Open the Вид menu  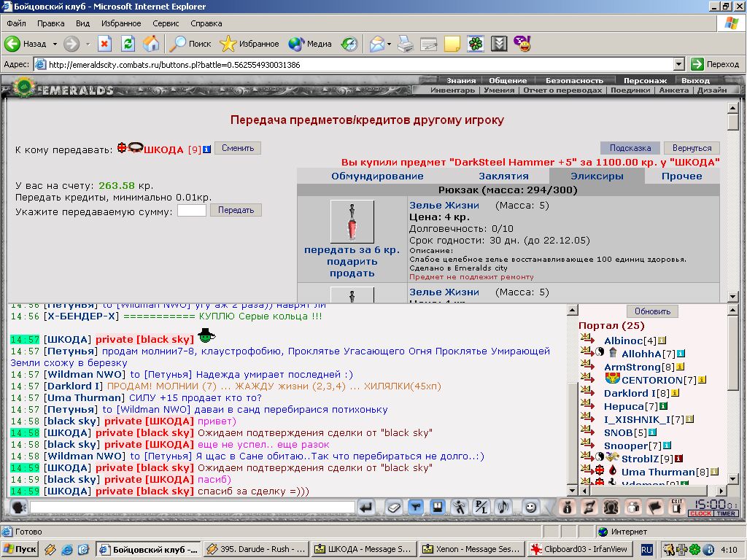click(82, 23)
